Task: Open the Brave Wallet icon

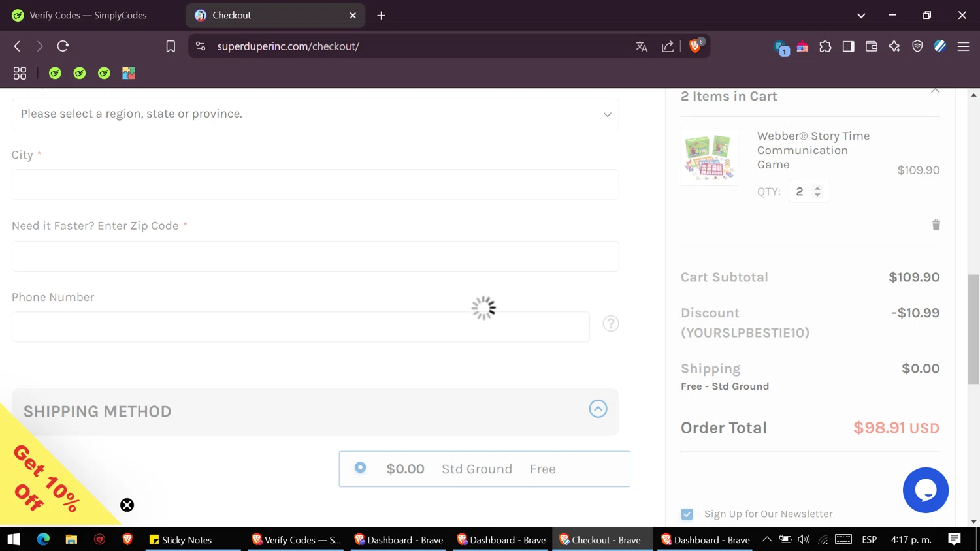Action: click(x=871, y=46)
